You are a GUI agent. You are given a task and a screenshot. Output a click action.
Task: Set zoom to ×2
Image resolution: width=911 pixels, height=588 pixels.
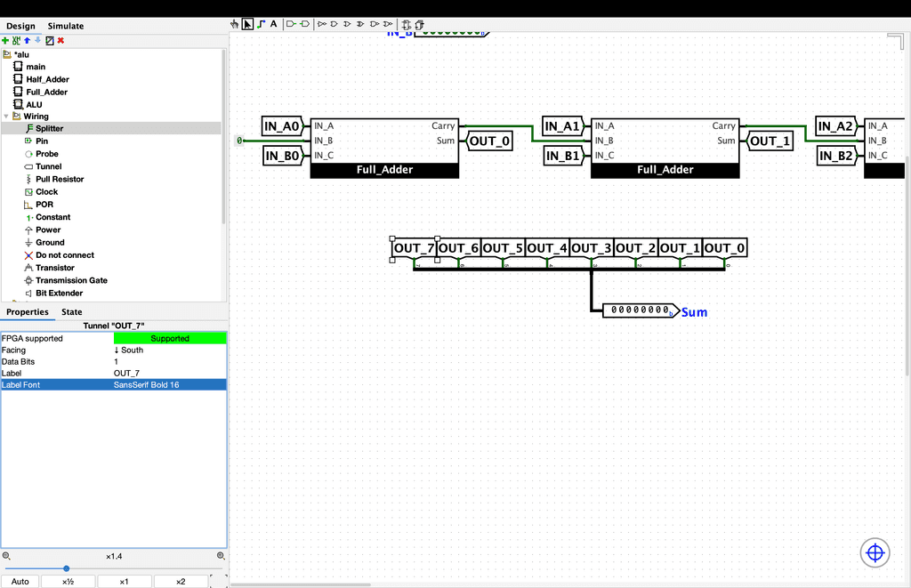coord(181,582)
